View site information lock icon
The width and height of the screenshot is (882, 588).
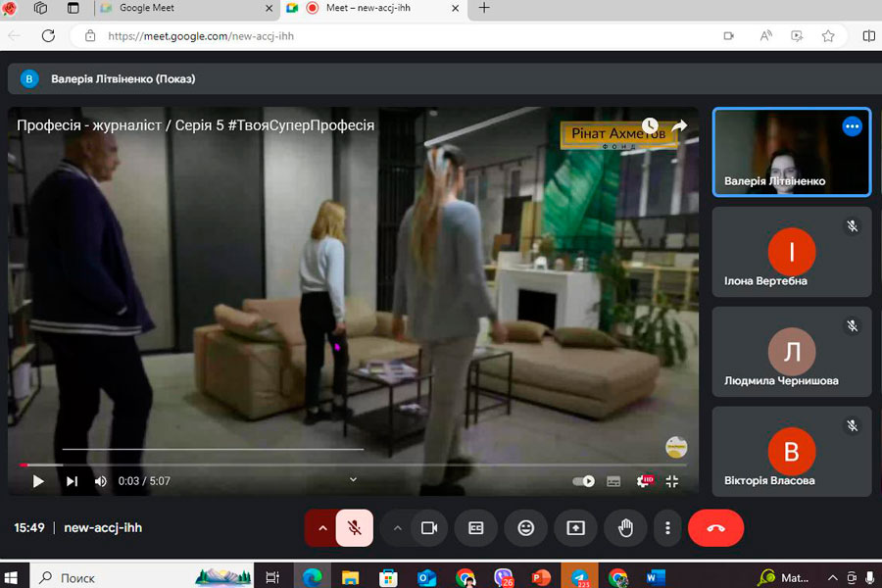pyautogui.click(x=90, y=36)
